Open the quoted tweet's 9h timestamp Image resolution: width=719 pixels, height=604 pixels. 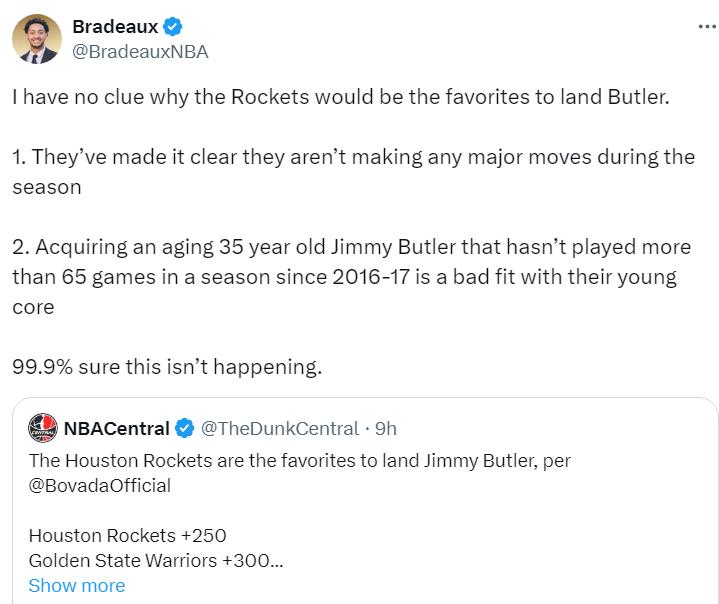[385, 429]
